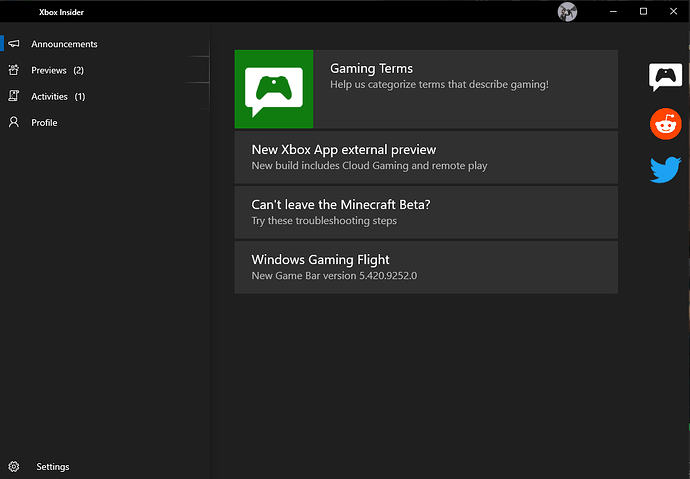Select the Announcements menu label

(x=64, y=44)
